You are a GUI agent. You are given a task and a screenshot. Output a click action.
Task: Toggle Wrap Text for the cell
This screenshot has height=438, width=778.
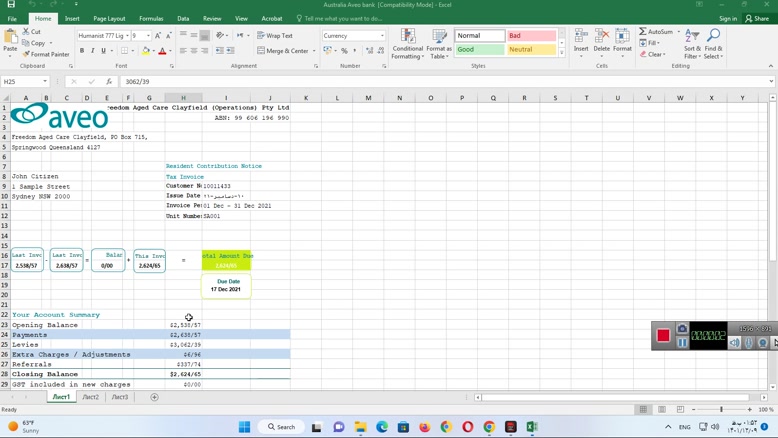[275, 36]
